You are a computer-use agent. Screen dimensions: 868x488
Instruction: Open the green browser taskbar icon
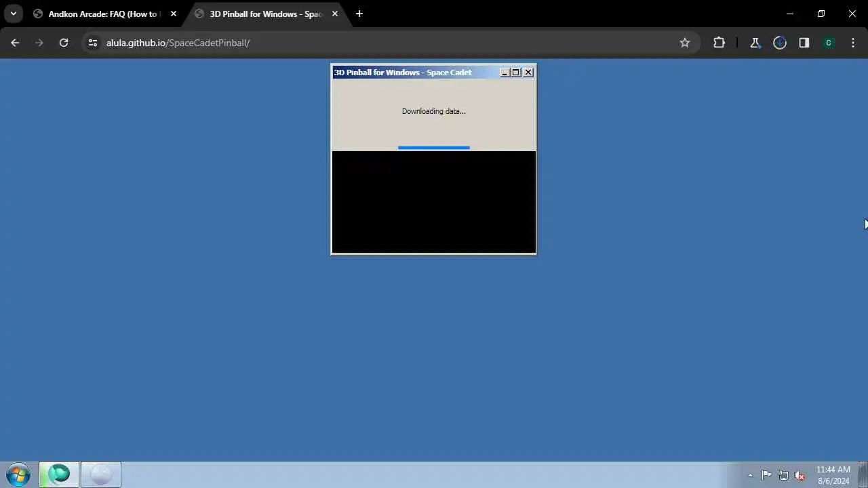coord(59,474)
